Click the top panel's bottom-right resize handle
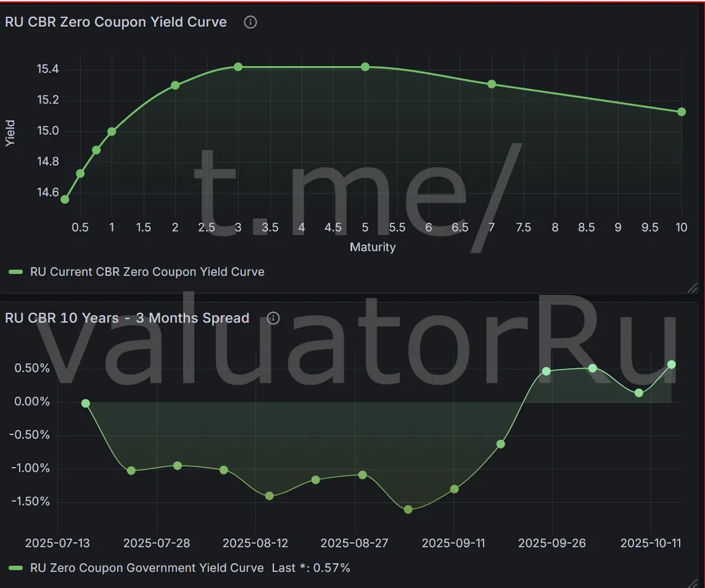This screenshot has width=705, height=588. pyautogui.click(x=692, y=288)
